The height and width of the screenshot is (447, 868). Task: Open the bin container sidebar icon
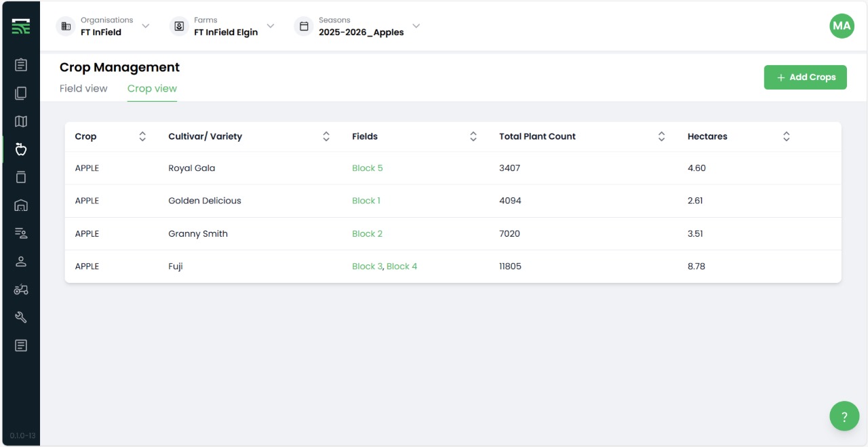[x=21, y=177]
